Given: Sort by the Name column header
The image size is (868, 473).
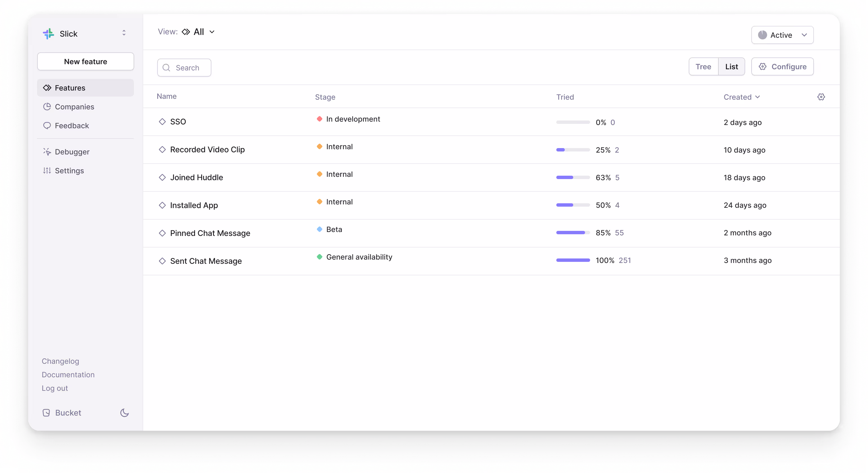Looking at the screenshot, I should tap(167, 96).
